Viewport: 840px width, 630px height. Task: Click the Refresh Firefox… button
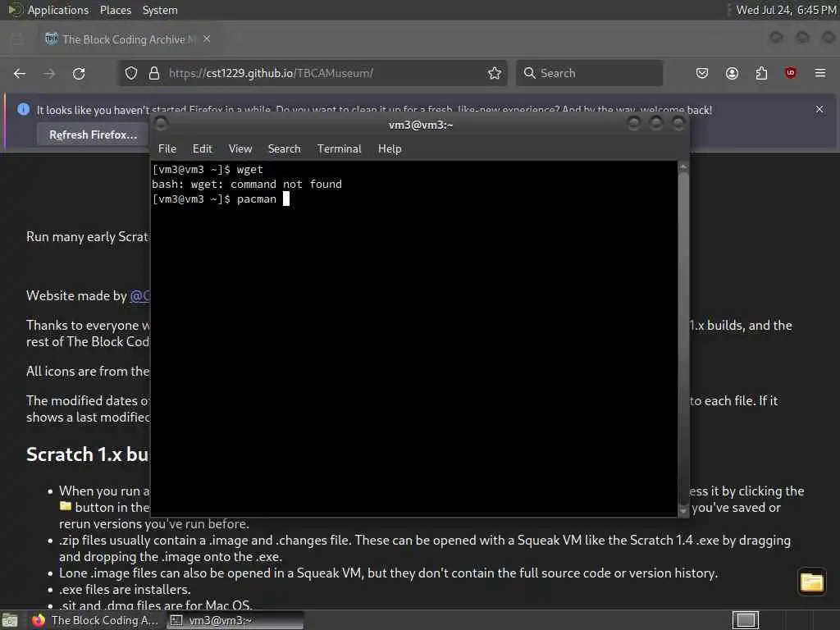(x=94, y=135)
